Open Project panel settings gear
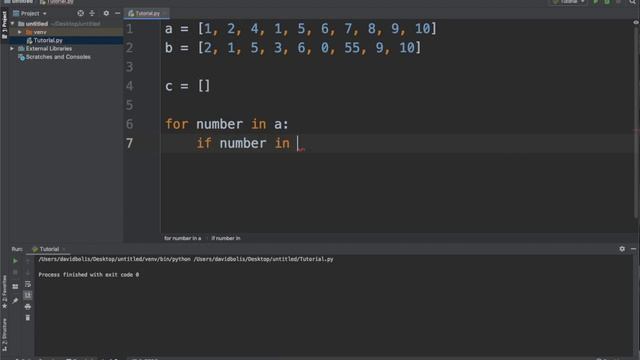Image resolution: width=640 pixels, height=360 pixels. pyautogui.click(x=106, y=13)
